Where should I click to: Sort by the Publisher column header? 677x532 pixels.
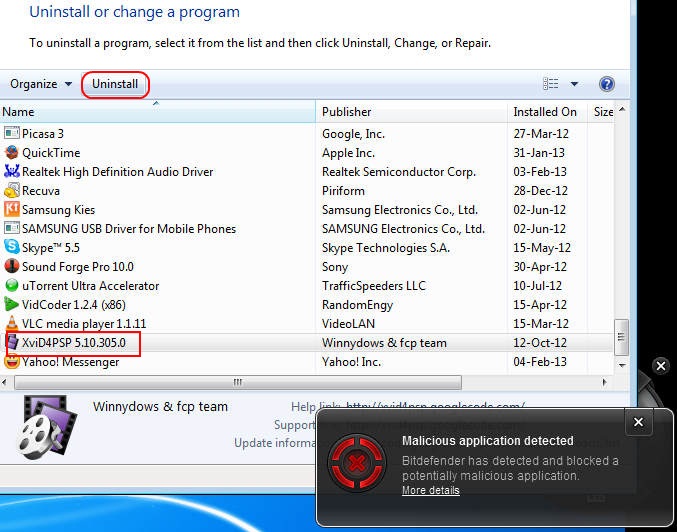click(411, 112)
